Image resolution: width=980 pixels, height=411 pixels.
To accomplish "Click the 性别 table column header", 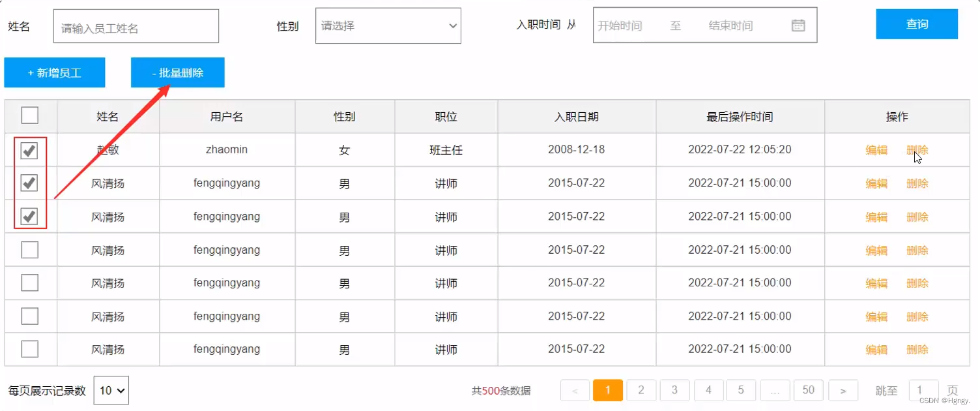I will pos(345,117).
